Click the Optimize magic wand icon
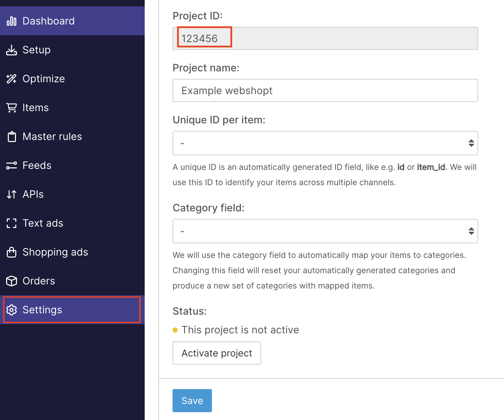Image resolution: width=504 pixels, height=420 pixels. coord(12,79)
